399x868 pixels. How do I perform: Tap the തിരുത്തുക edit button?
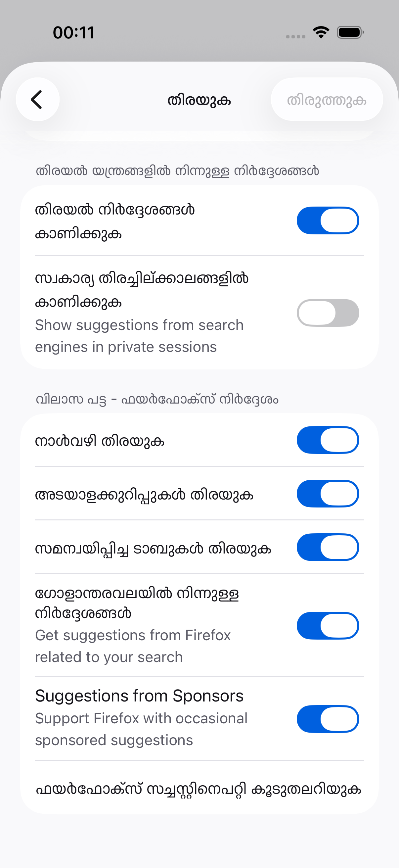[327, 99]
